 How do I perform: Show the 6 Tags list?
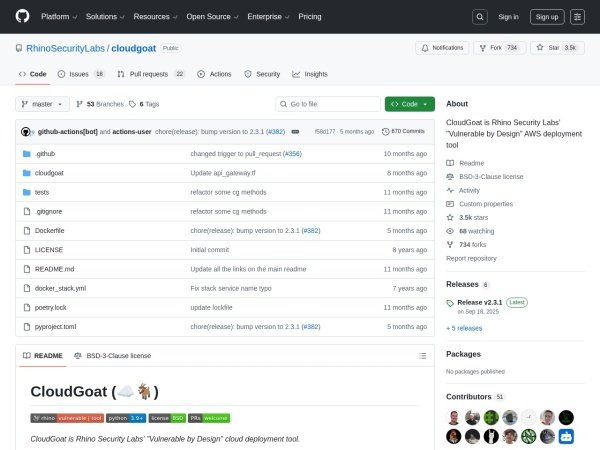pyautogui.click(x=144, y=104)
